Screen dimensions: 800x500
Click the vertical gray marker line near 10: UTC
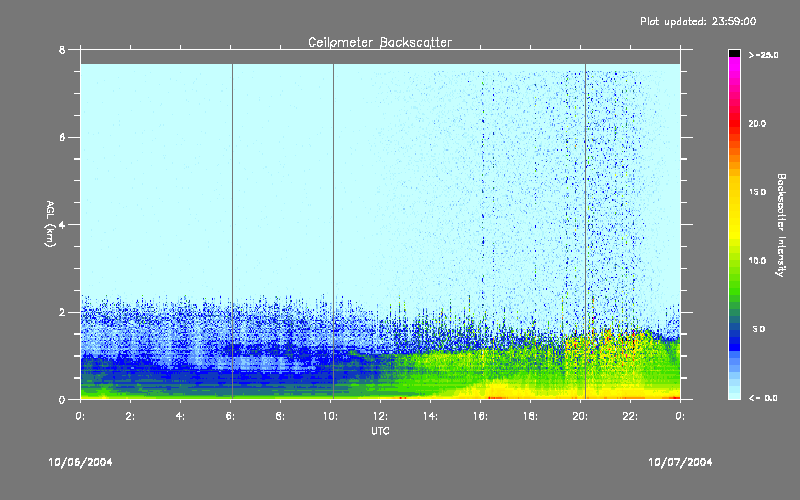pos(334,230)
